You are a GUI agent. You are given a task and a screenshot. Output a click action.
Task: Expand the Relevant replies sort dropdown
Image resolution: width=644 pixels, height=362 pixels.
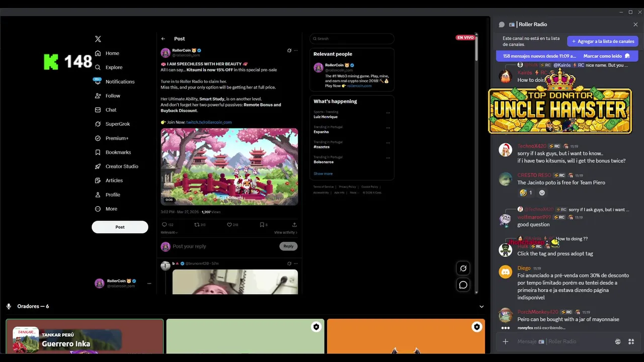click(169, 232)
